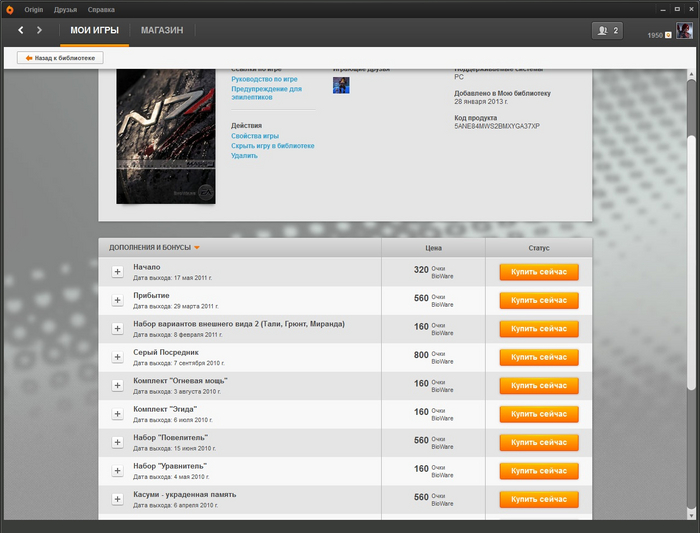700x533 pixels.
Task: Maximize the Origin window
Action: [677, 9]
